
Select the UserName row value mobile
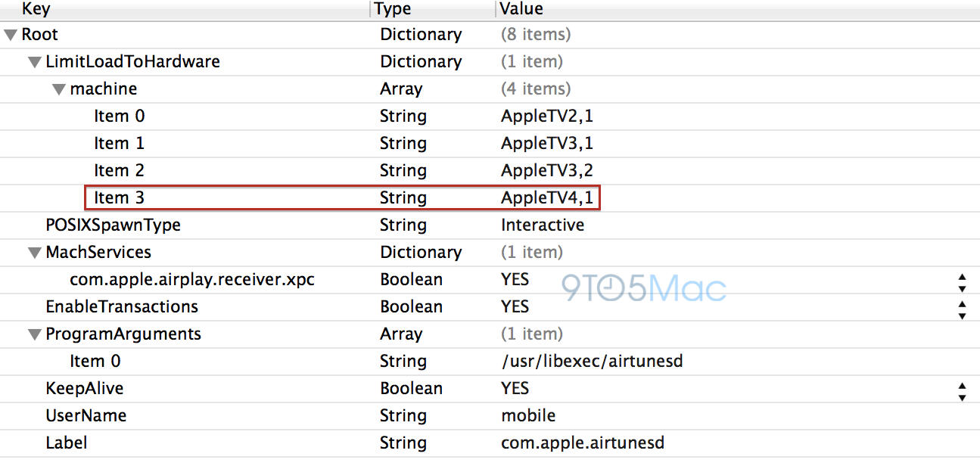coord(528,416)
